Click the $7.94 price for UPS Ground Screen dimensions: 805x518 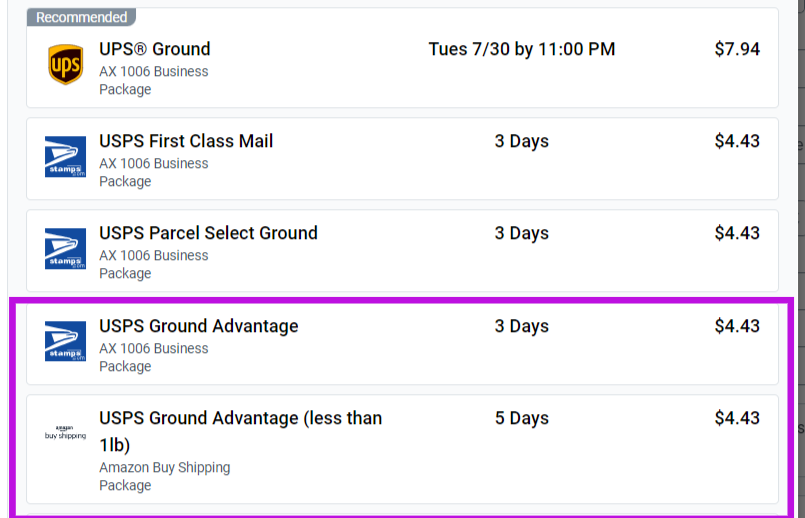pyautogui.click(x=737, y=49)
